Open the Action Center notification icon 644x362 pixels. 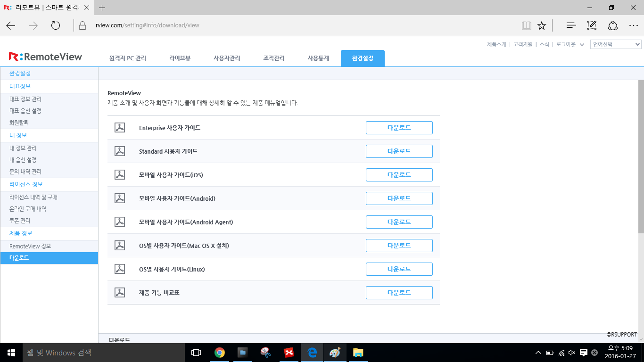[x=583, y=353]
